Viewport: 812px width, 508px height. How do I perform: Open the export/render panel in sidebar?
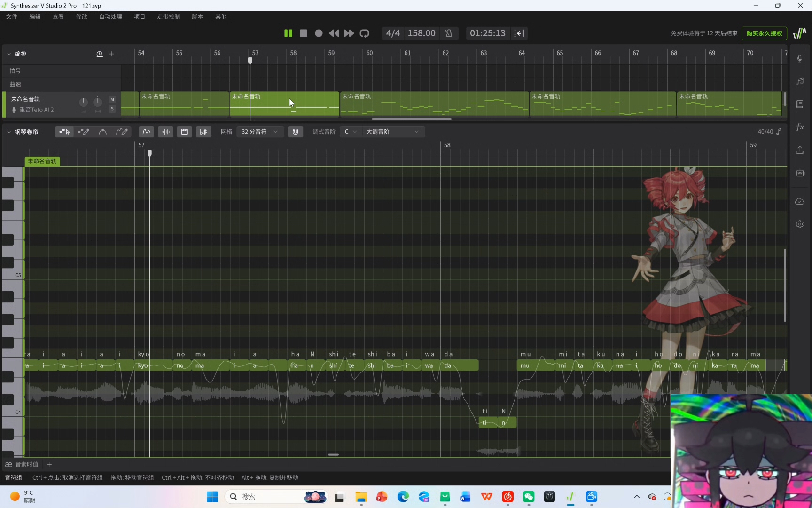800,150
